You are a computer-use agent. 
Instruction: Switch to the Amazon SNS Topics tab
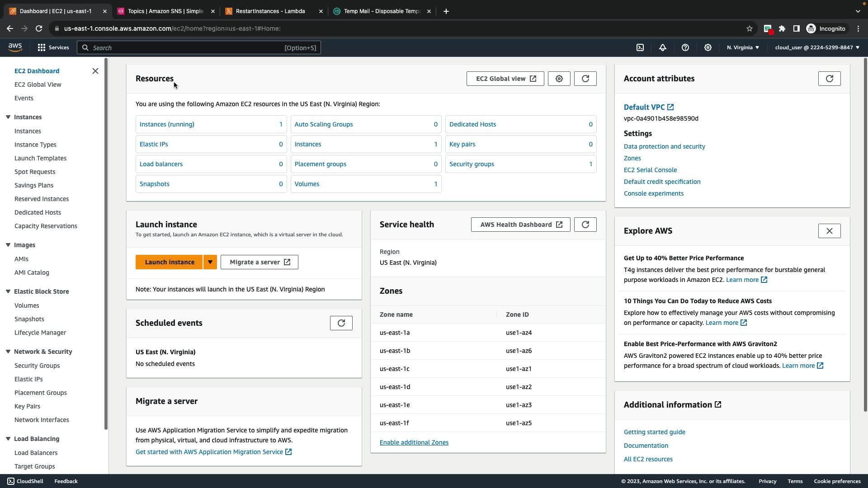tap(165, 11)
